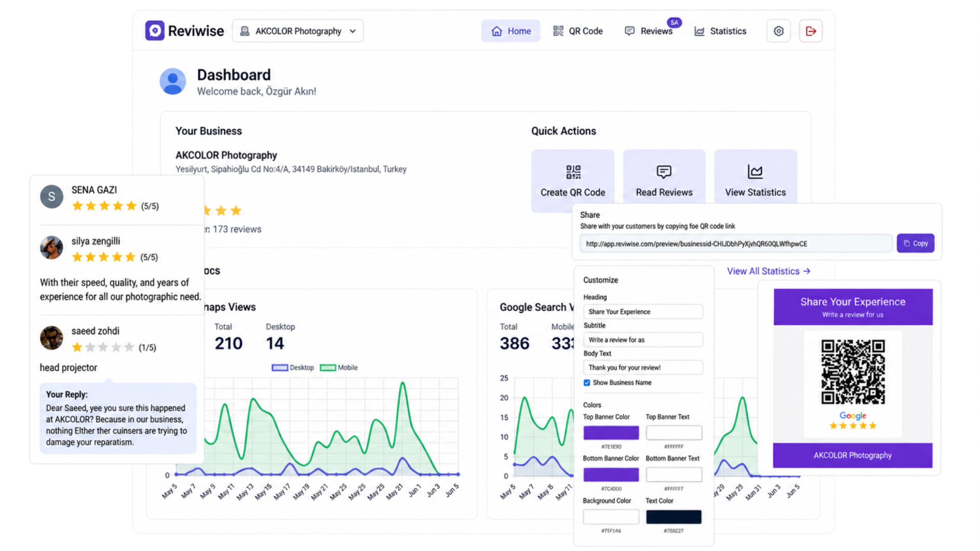Toggle the Desktop legend in Maps Views chart
The height and width of the screenshot is (551, 980).
point(293,367)
